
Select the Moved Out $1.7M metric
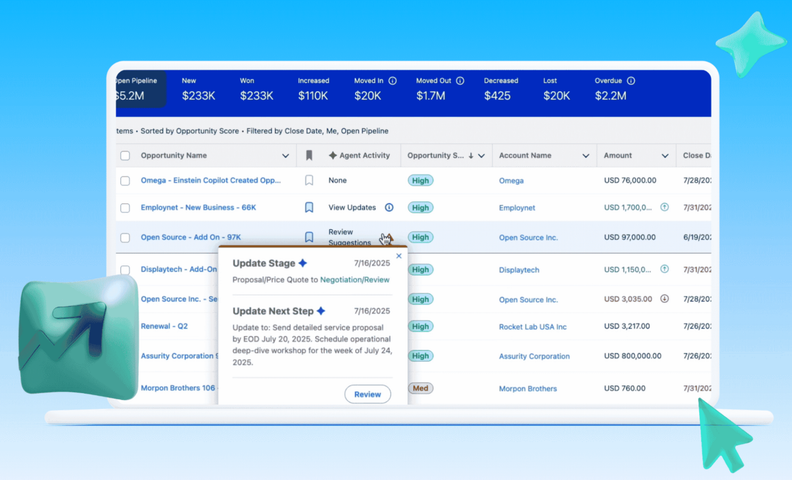pyautogui.click(x=439, y=89)
